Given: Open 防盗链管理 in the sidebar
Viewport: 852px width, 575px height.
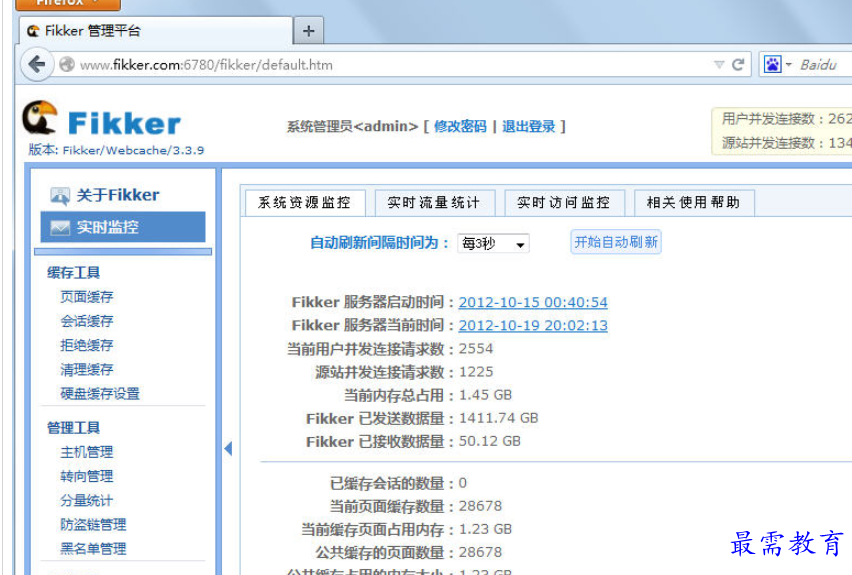Looking at the screenshot, I should (93, 524).
